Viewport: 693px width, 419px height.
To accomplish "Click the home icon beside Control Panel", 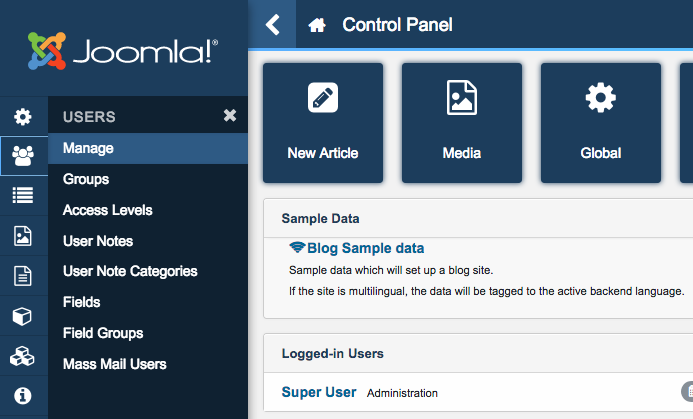I will pyautogui.click(x=317, y=25).
